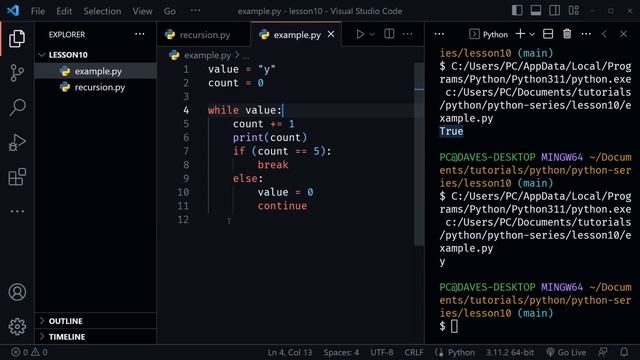
Task: Toggle the bottom Panel layout
Action: point(536,11)
